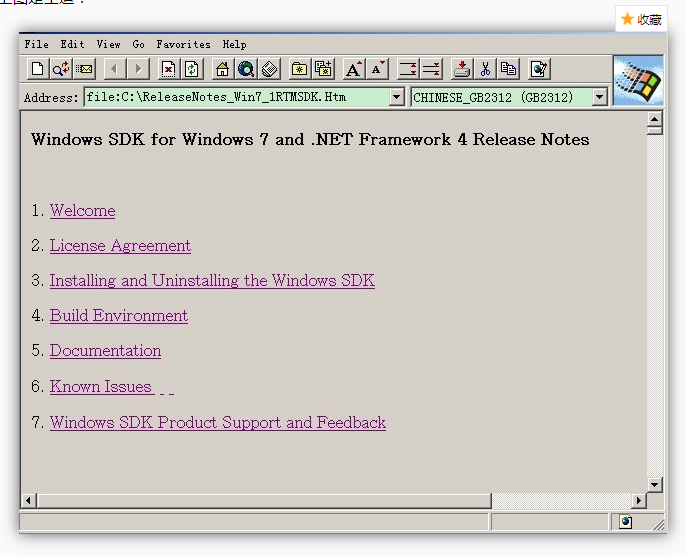
Task: Open the Go menu
Action: click(138, 44)
